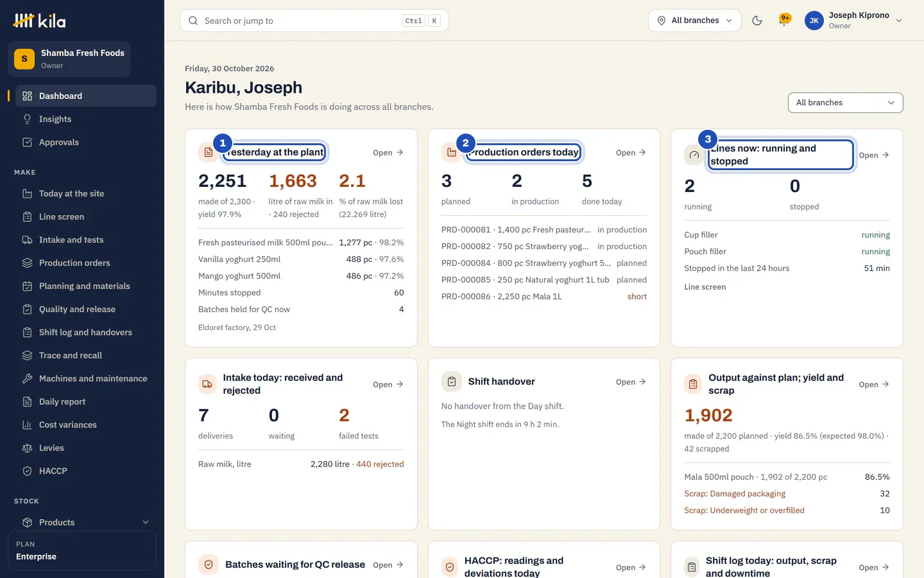This screenshot has height=578, width=924.
Task: Click the Kila logo
Action: [40, 21]
